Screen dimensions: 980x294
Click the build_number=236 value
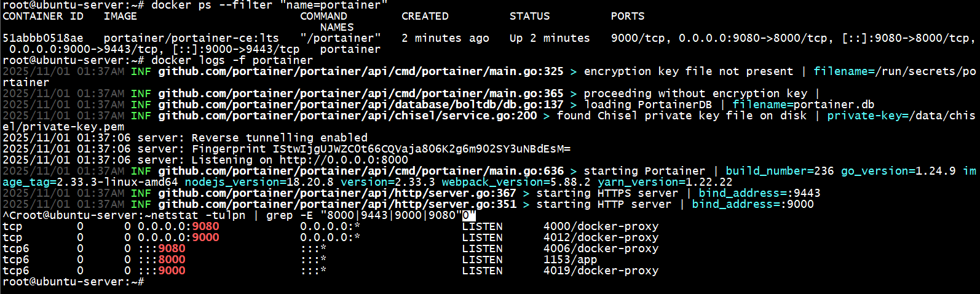pyautogui.click(x=780, y=171)
